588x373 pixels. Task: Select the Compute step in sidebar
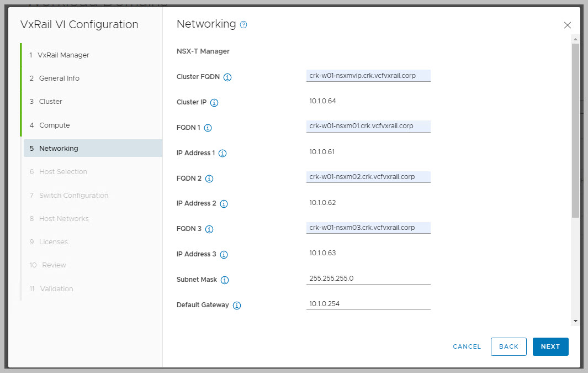click(54, 125)
